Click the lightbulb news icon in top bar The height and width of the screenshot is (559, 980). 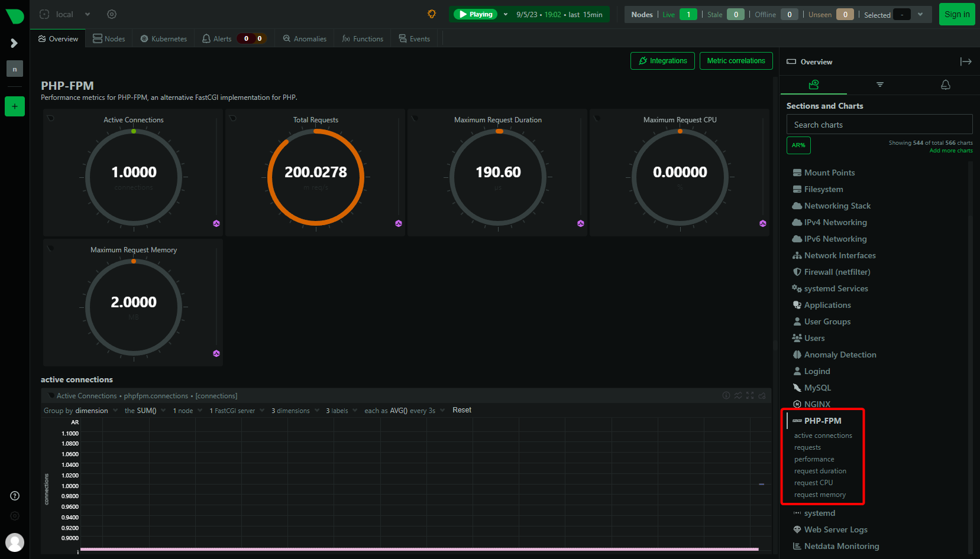[432, 14]
